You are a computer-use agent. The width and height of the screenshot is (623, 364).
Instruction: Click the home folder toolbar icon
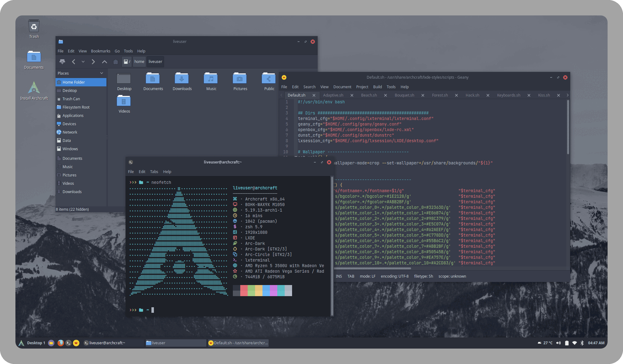tap(116, 62)
